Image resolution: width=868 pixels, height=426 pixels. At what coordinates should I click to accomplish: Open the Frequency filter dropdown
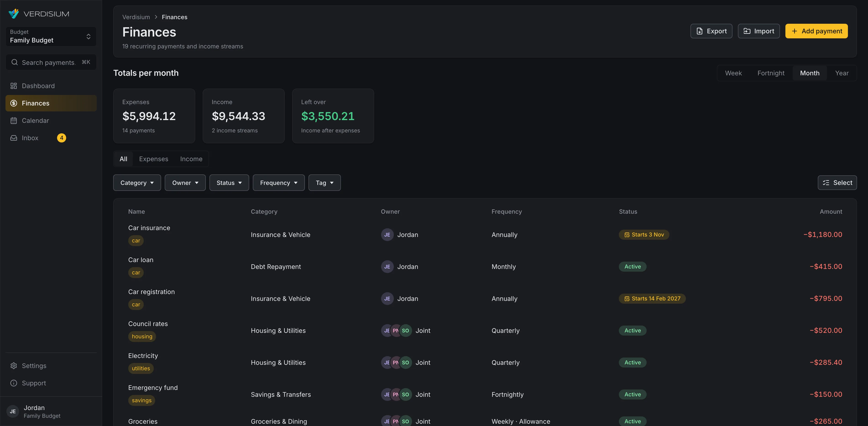(x=279, y=183)
